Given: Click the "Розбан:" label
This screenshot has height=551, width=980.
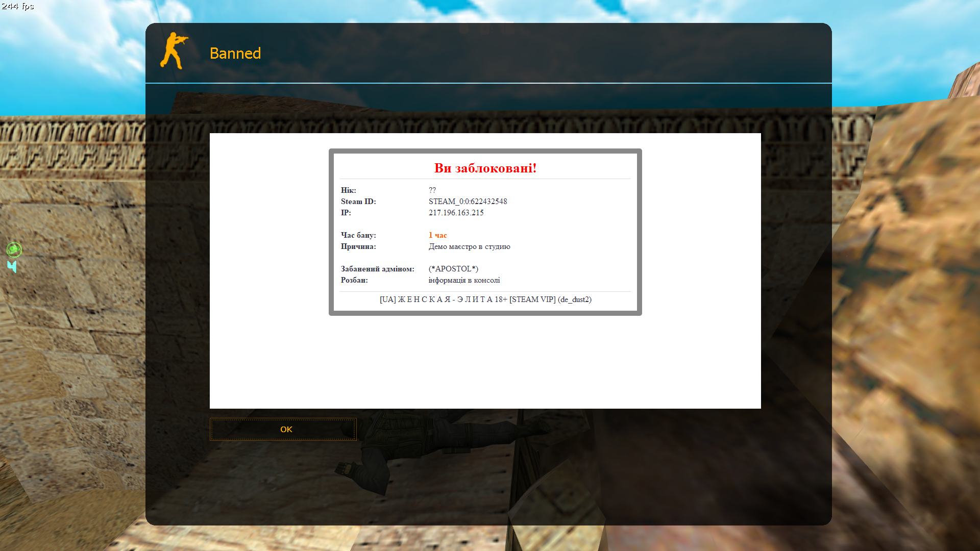Looking at the screenshot, I should (354, 280).
